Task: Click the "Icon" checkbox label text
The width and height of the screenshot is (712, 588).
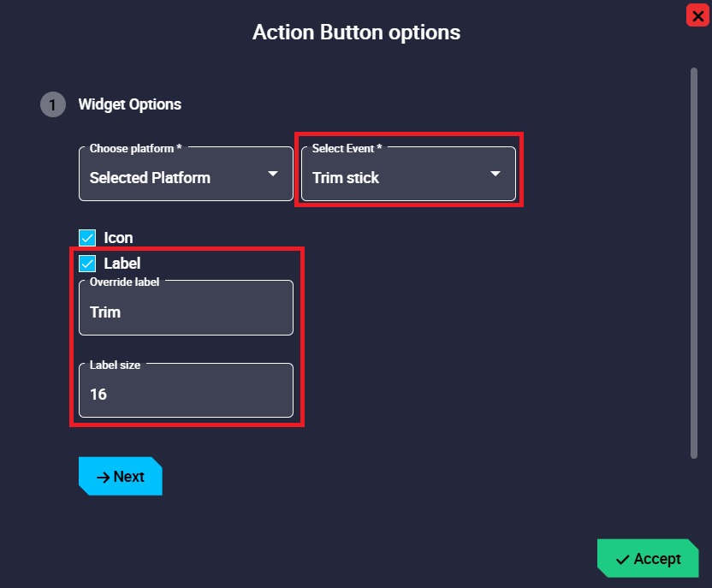Action: [118, 238]
